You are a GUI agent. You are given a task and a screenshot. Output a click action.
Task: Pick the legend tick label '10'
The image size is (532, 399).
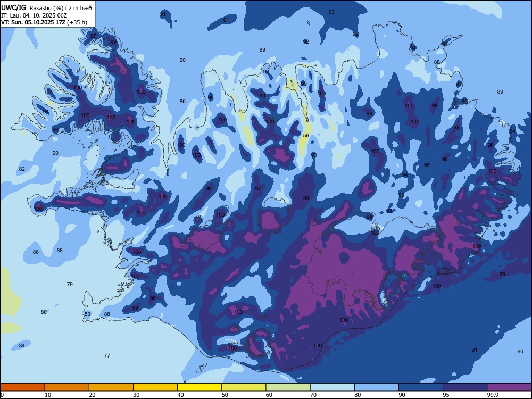[48, 395]
